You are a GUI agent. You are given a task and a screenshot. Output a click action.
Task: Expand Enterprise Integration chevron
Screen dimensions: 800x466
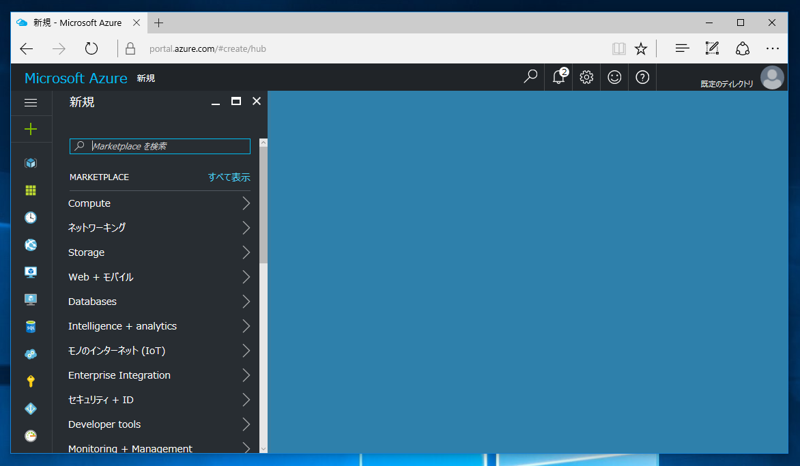(x=246, y=375)
